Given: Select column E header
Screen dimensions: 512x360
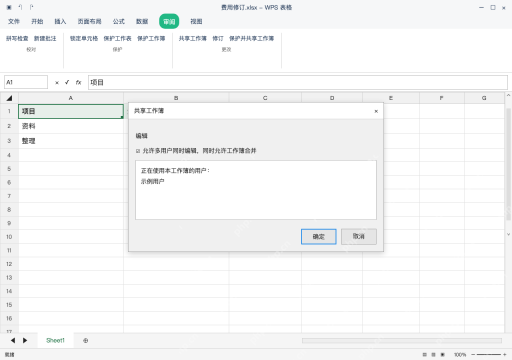Looking at the screenshot, I should coord(391,98).
